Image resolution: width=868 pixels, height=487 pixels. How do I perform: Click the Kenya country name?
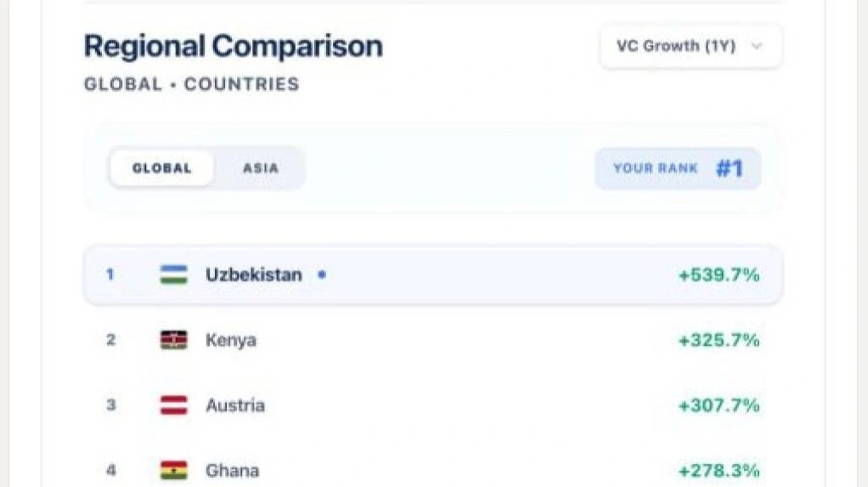click(x=231, y=340)
